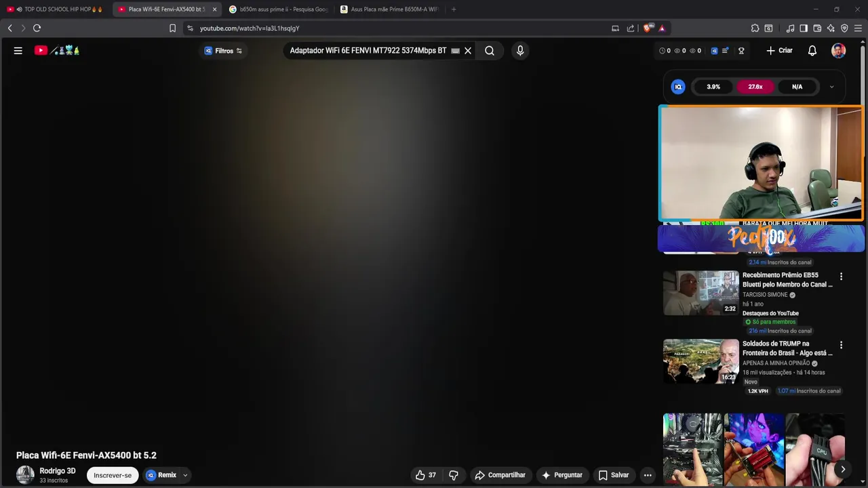Clear the search box with the X icon
Screen dimensions: 868x488
(x=468, y=51)
